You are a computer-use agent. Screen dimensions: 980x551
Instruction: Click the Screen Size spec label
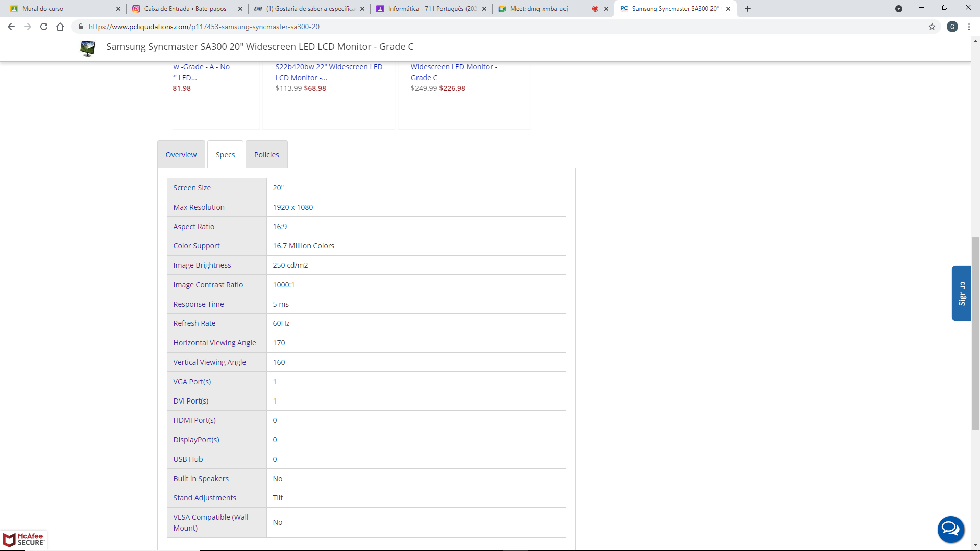(x=192, y=188)
